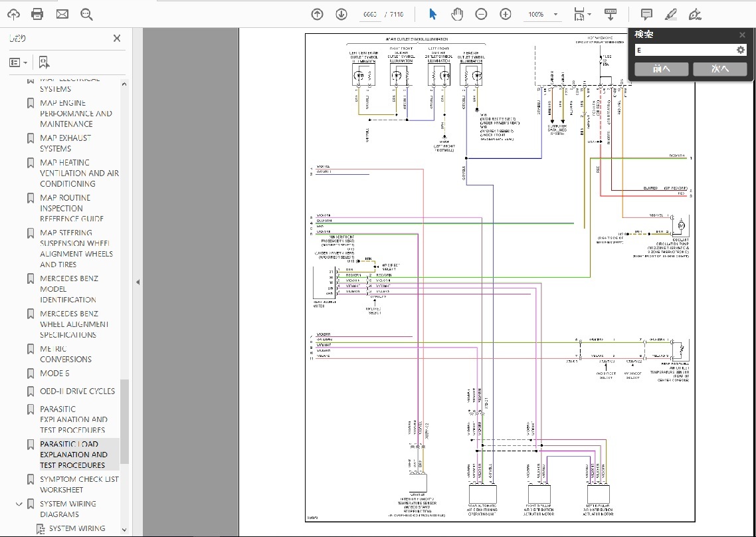
Task: Collapse the navigation pane with the side arrow
Action: click(x=138, y=282)
